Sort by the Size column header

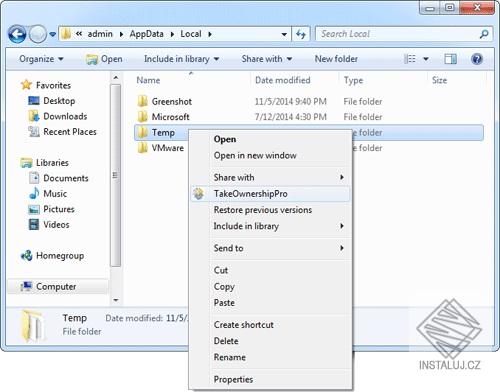[439, 80]
